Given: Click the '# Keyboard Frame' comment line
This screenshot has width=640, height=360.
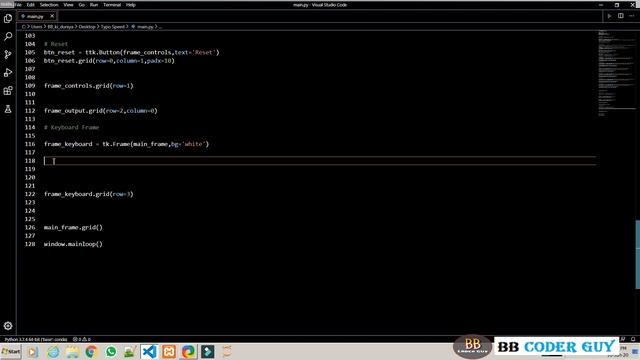Looking at the screenshot, I should 71,127.
